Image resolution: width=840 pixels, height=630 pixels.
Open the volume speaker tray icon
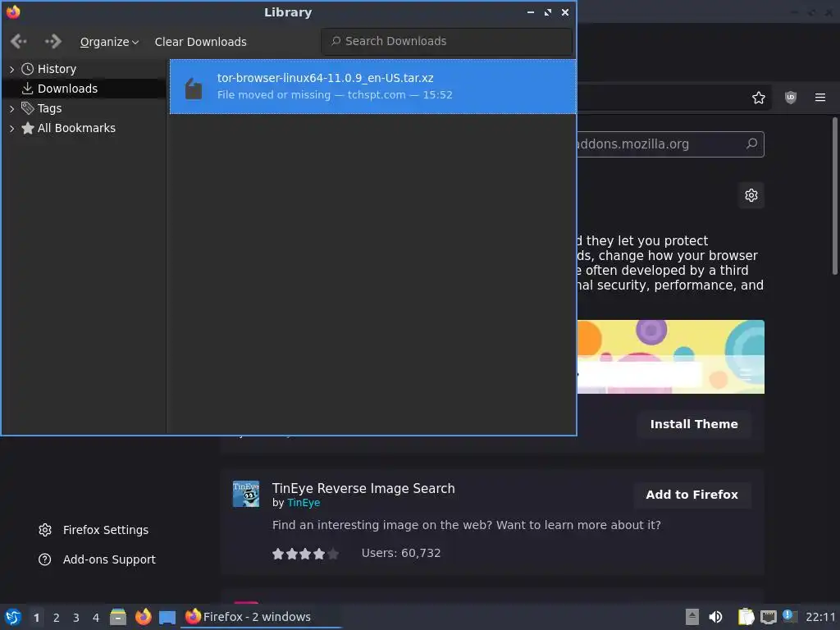click(x=715, y=617)
